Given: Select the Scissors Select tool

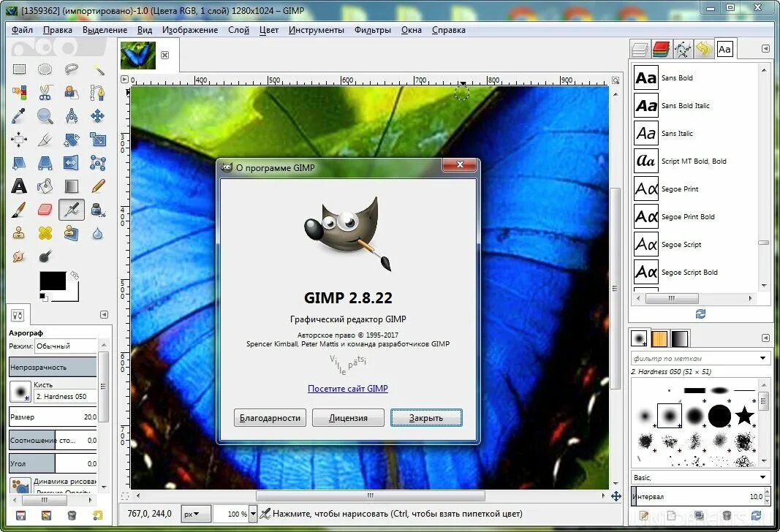Looking at the screenshot, I should pyautogui.click(x=44, y=93).
